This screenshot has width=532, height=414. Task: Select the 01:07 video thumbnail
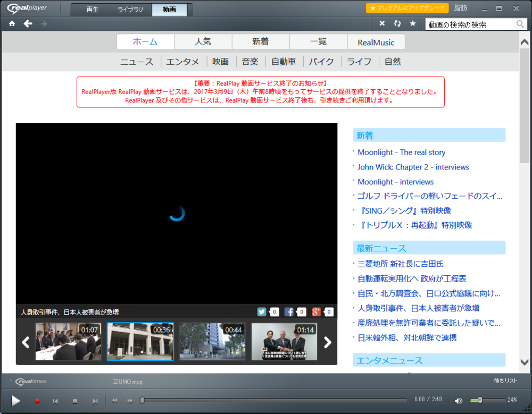68,341
